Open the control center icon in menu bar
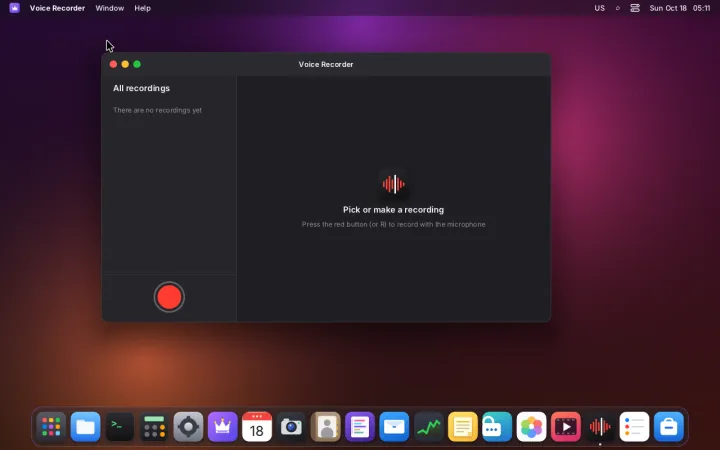Viewport: 720px width, 450px height. [x=635, y=8]
